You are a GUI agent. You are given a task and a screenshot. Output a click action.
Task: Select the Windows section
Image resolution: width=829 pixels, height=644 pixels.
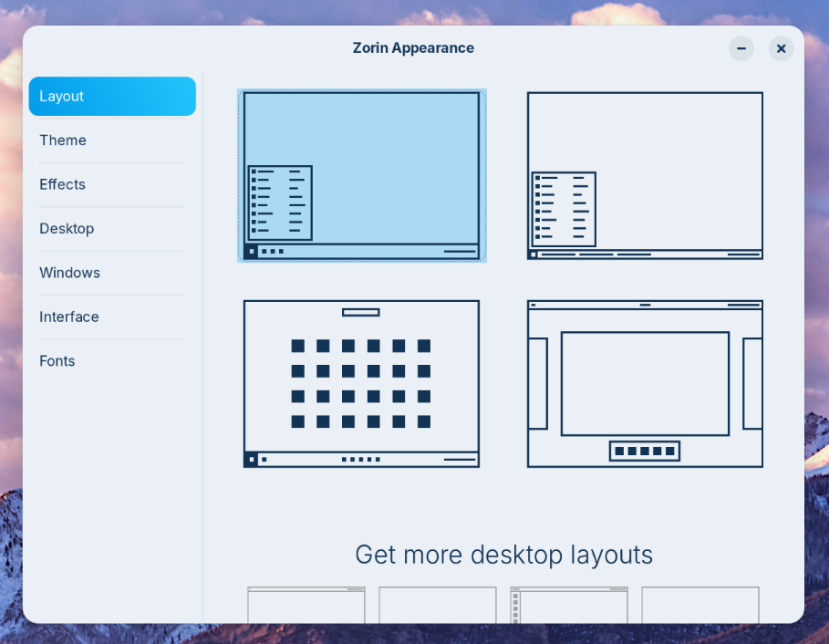click(x=112, y=273)
